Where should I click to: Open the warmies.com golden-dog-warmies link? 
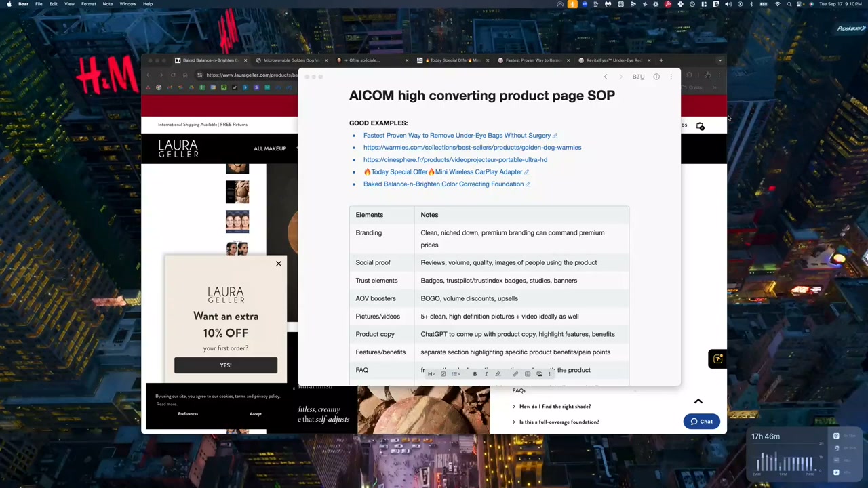coord(472,148)
